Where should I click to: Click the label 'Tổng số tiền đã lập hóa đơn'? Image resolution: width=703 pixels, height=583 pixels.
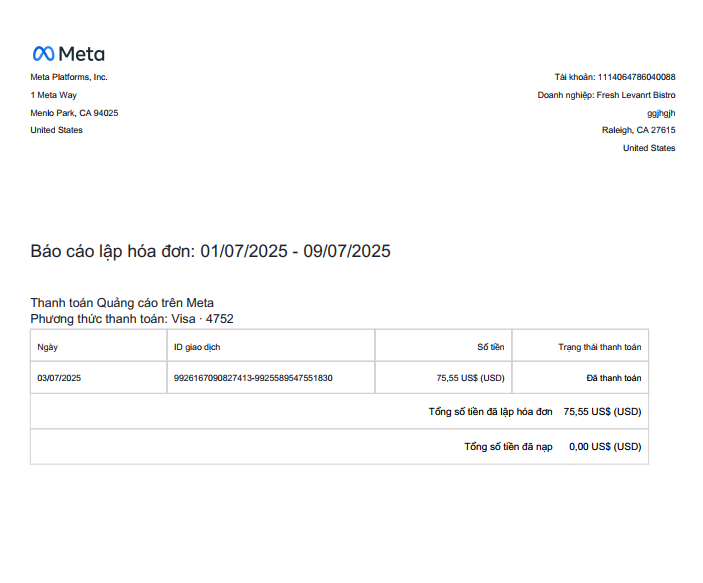[490, 412]
